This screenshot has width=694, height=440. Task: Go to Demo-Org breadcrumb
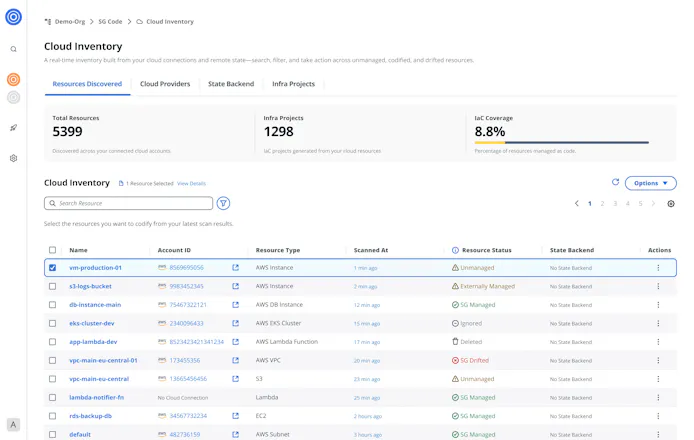pos(70,21)
